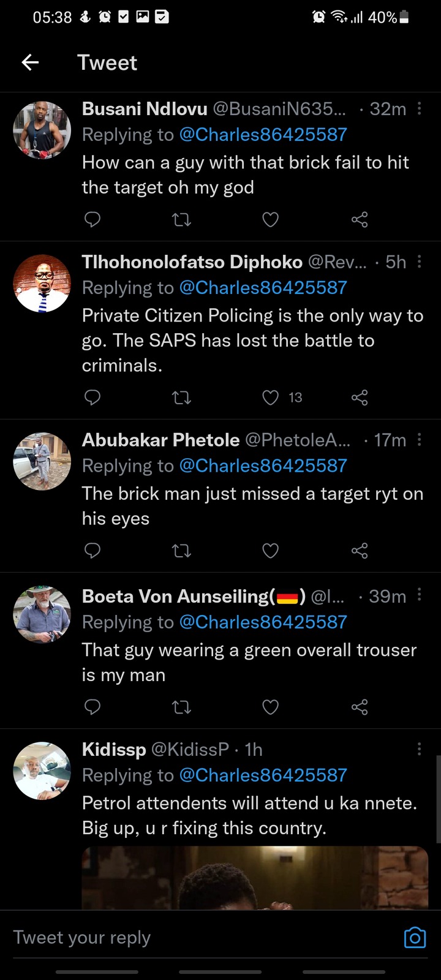441x980 pixels.
Task: Open Boeta Von Aunseiling's avatar
Action: [x=42, y=615]
